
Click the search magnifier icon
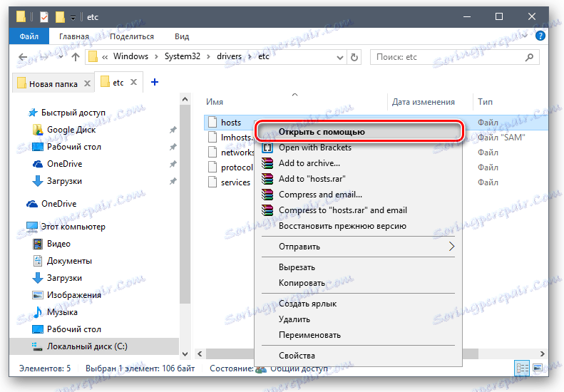click(x=529, y=57)
